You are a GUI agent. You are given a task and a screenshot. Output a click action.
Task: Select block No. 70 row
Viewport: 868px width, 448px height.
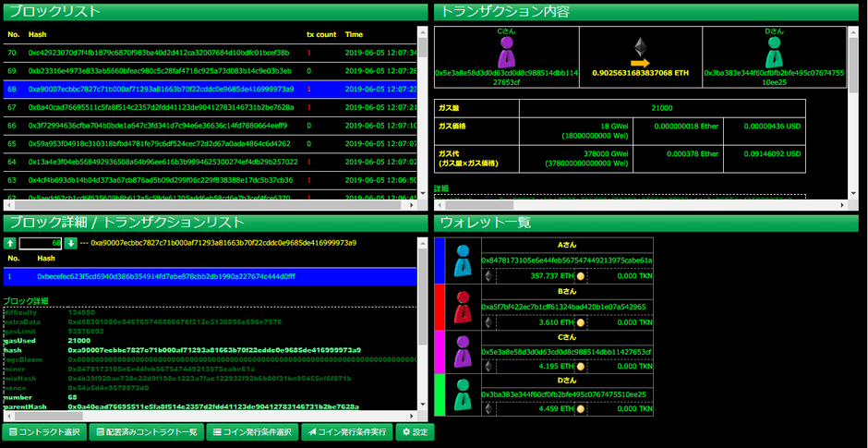pyautogui.click(x=210, y=54)
